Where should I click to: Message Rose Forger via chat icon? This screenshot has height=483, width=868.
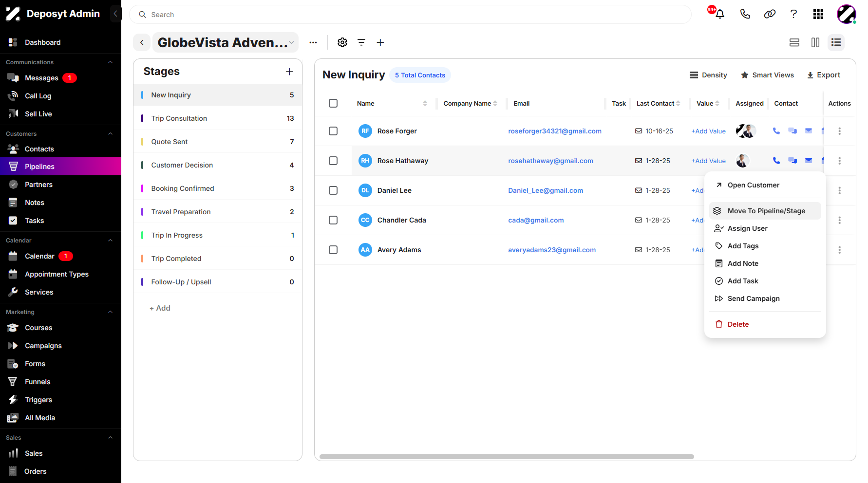[x=793, y=131]
